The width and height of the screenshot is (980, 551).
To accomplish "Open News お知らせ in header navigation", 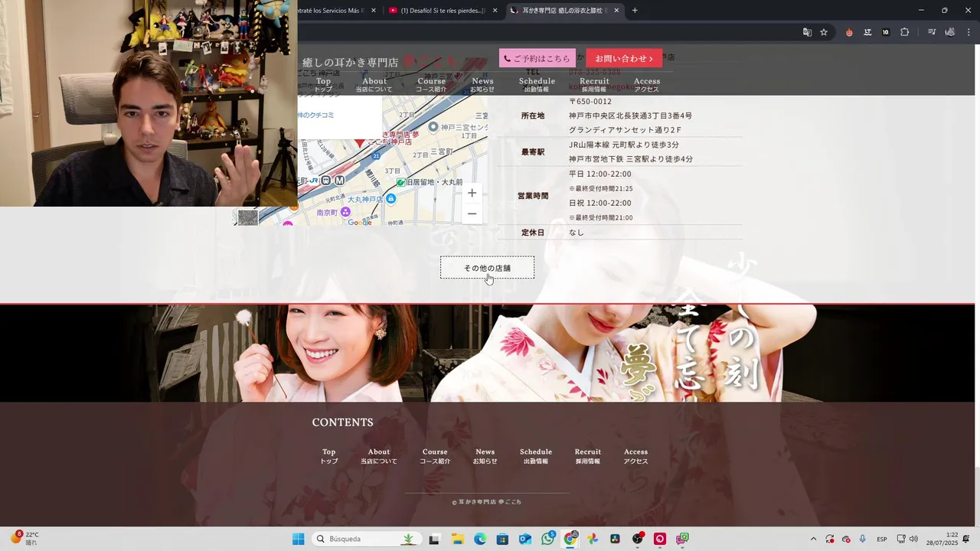I will pyautogui.click(x=482, y=85).
